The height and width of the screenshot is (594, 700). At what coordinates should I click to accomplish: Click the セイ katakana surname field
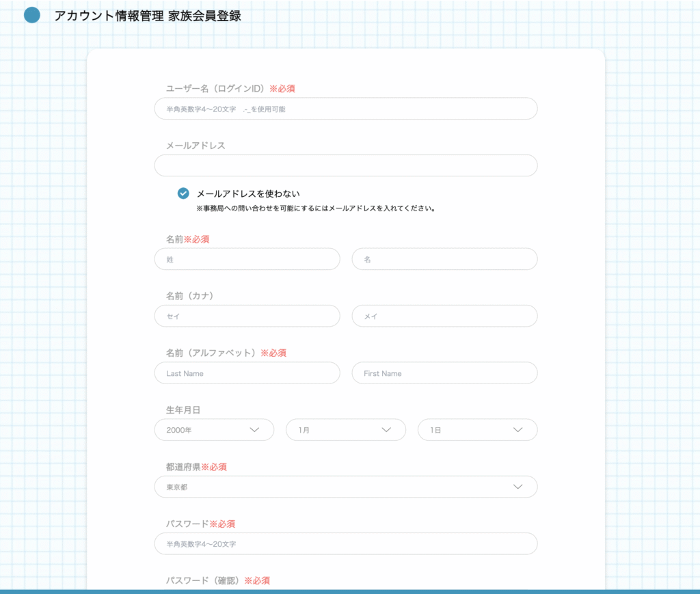coord(247,316)
